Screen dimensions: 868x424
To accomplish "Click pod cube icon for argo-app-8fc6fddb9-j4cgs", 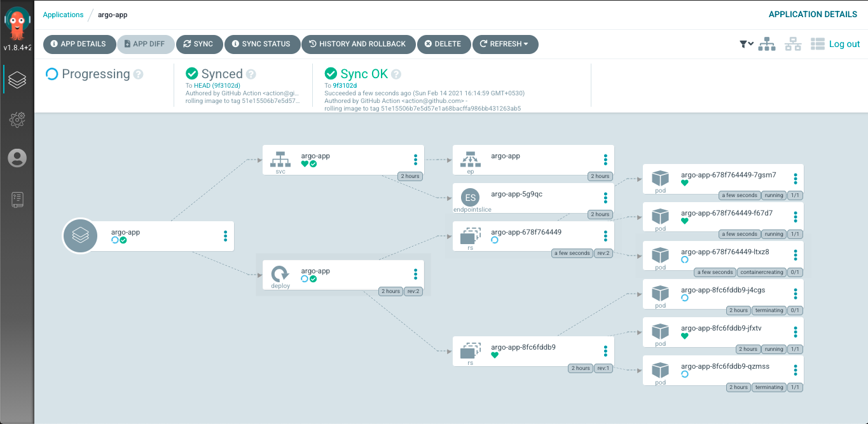I will [661, 294].
